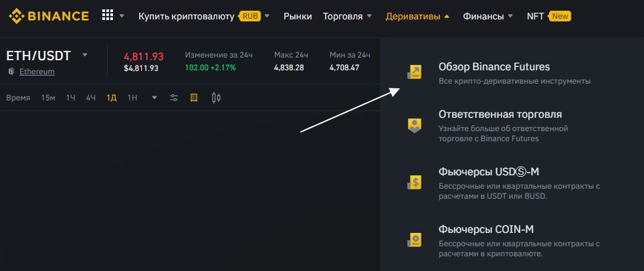Click the NFT New item
The image size is (644, 271).
click(x=548, y=16)
